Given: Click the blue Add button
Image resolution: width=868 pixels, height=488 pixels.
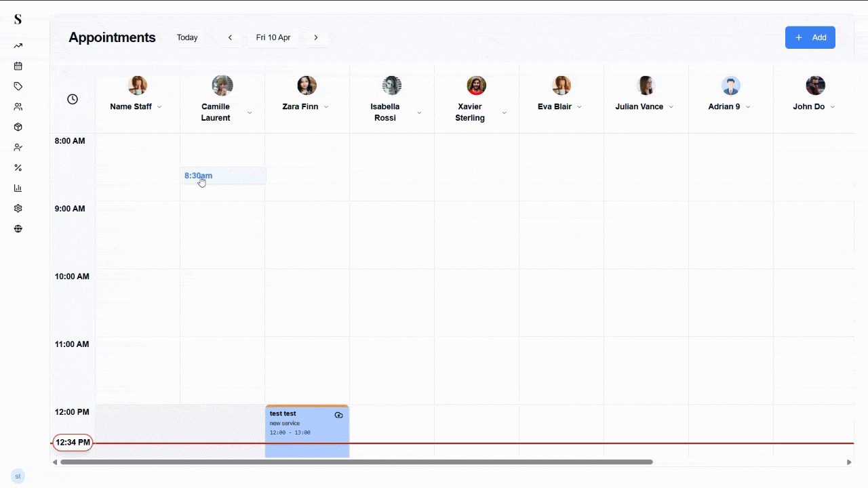Looking at the screenshot, I should (x=810, y=38).
